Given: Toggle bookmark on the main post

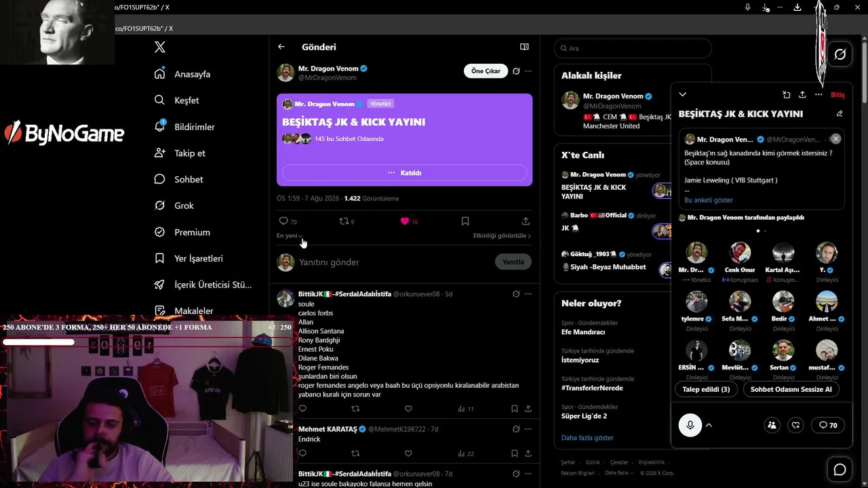Looking at the screenshot, I should (x=465, y=221).
